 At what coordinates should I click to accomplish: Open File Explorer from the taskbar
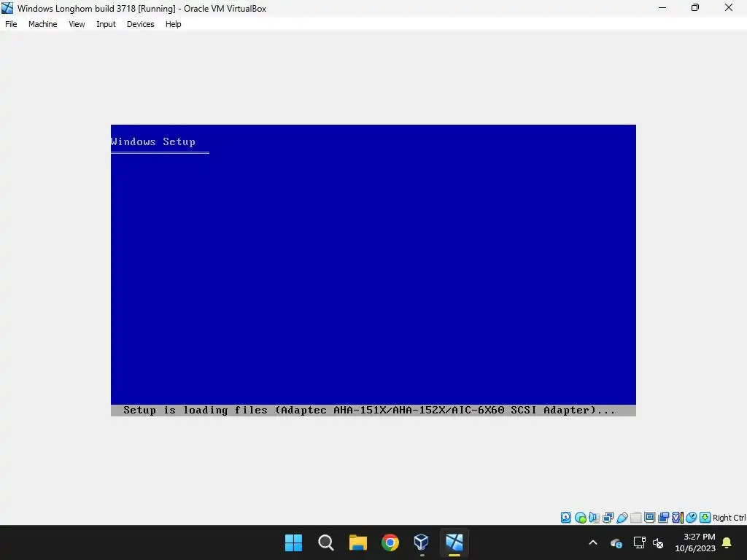(x=357, y=542)
